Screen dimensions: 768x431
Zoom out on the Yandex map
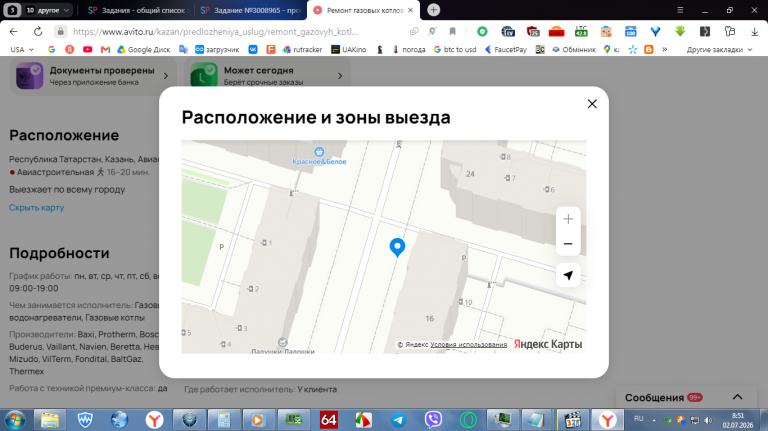point(568,243)
